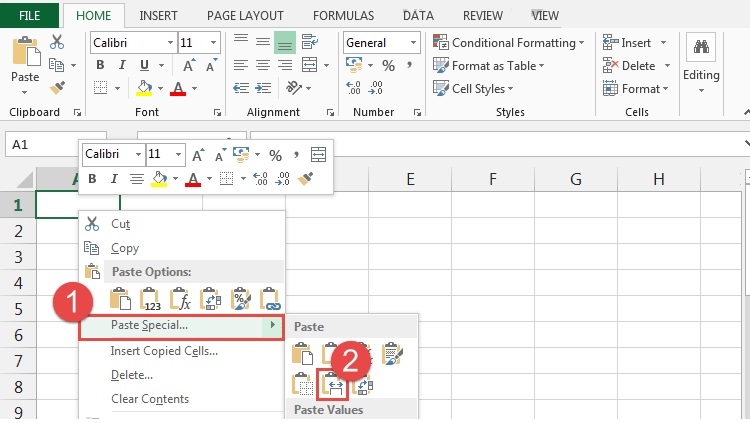
Task: Switch to the REVIEW tab
Action: click(483, 16)
